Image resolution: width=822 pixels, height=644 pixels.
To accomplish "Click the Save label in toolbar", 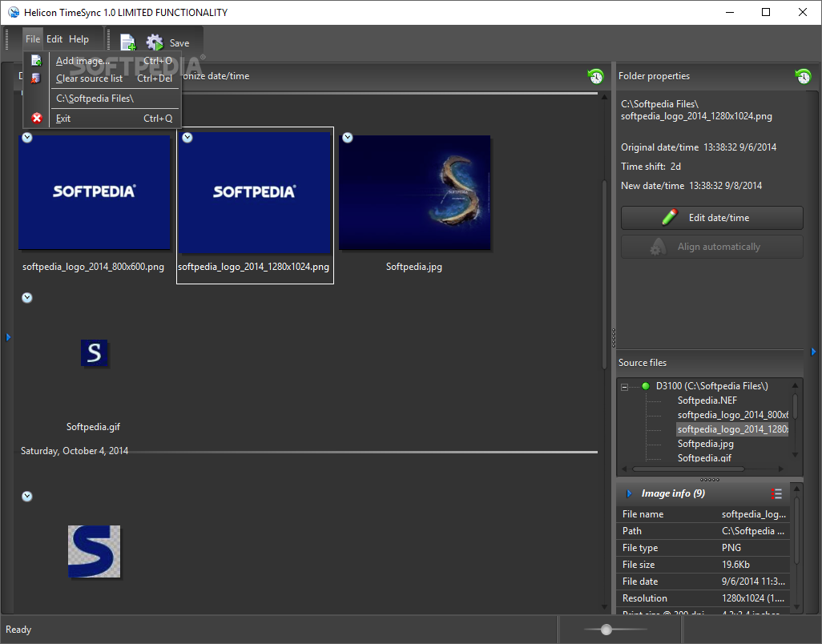I will (179, 43).
